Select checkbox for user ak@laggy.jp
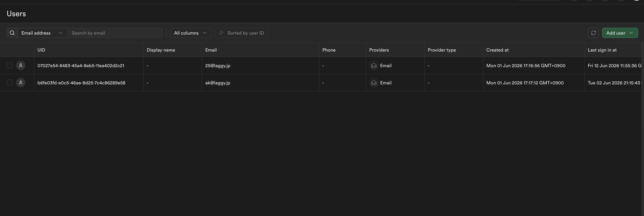The image size is (644, 216). pos(10,83)
